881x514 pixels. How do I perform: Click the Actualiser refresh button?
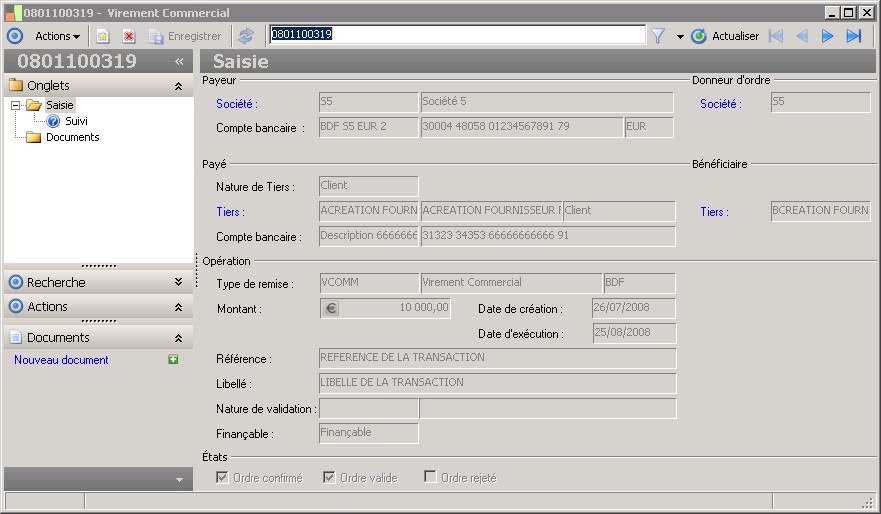coord(725,36)
